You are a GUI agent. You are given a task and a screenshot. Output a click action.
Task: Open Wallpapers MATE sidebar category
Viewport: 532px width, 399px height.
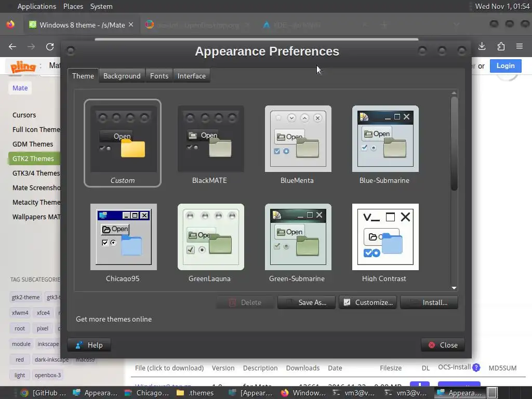[x=36, y=217]
